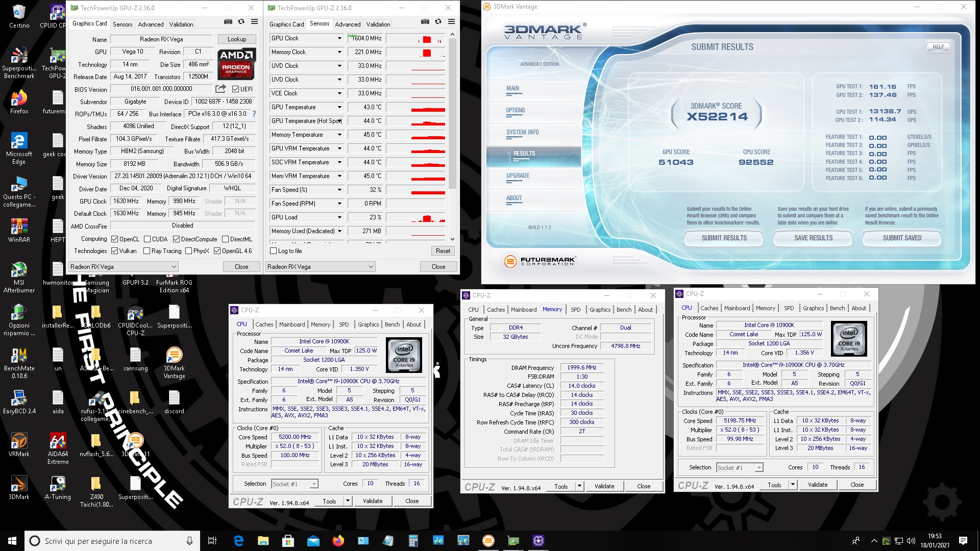Open the BenchMate 0.10.6 desktop icon
The width and height of the screenshot is (980, 551).
[x=19, y=363]
